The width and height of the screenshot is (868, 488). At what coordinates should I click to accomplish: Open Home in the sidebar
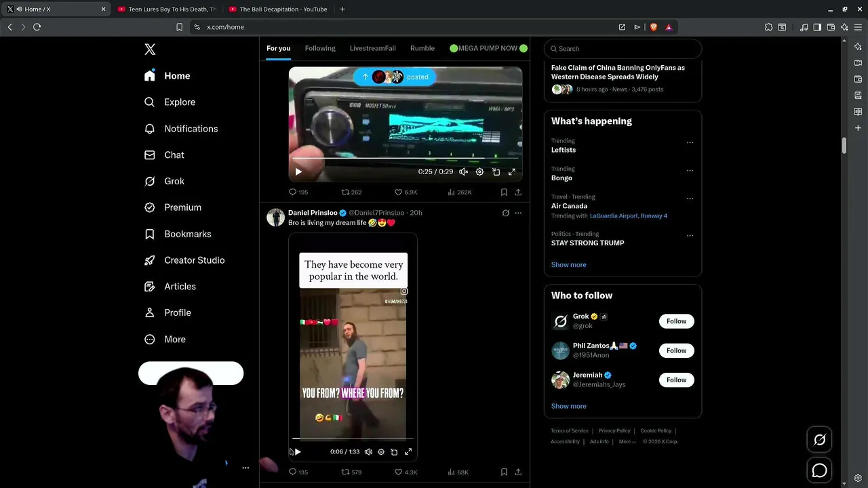tap(167, 76)
